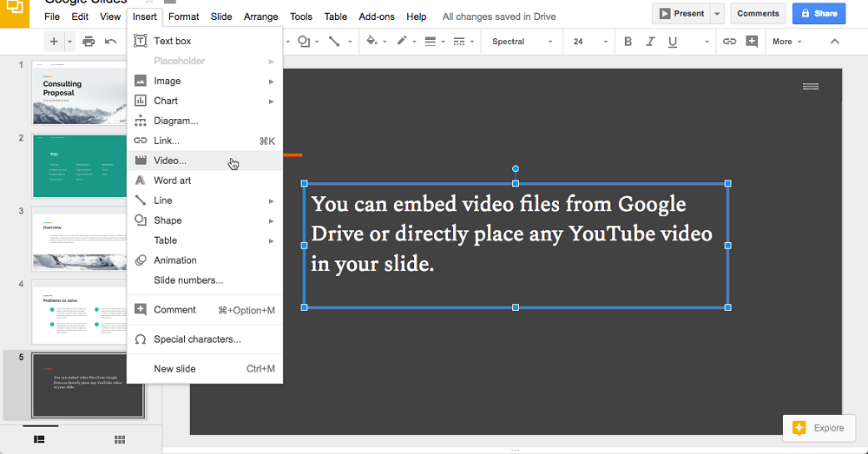
Task: Toggle italic formatting
Action: (x=651, y=42)
